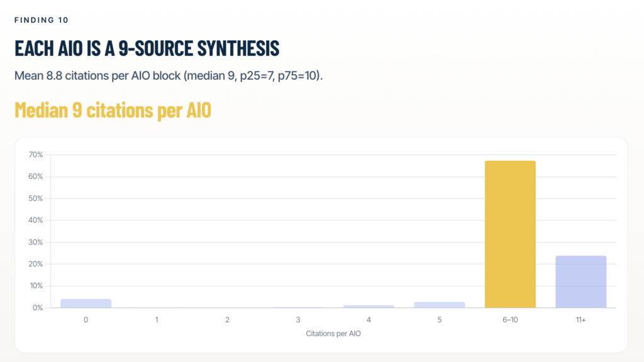The width and height of the screenshot is (644, 362).
Task: Click the 'Citations per AIO' axis title
Action: pyautogui.click(x=333, y=334)
